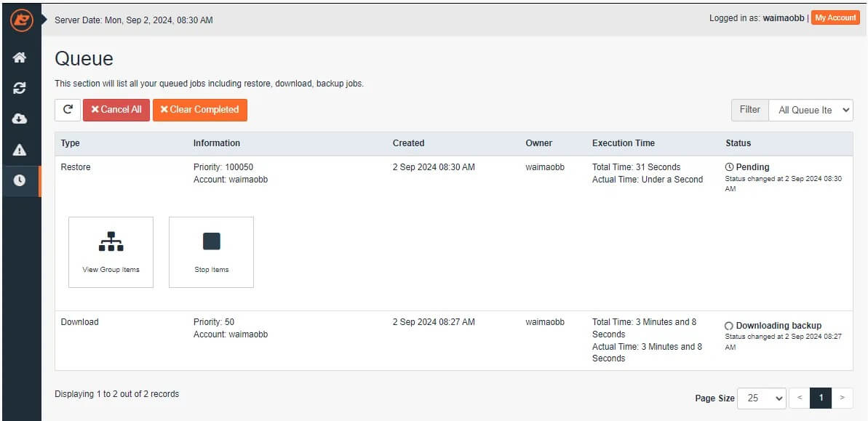868x421 pixels.
Task: Open the Home dashboard sidebar icon
Action: click(20, 57)
